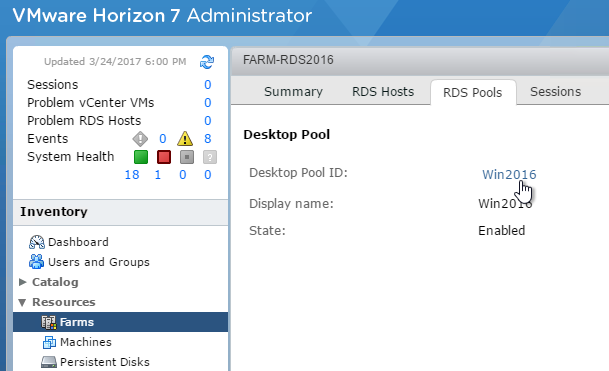
Task: Click the warning events count 8
Action: [208, 139]
